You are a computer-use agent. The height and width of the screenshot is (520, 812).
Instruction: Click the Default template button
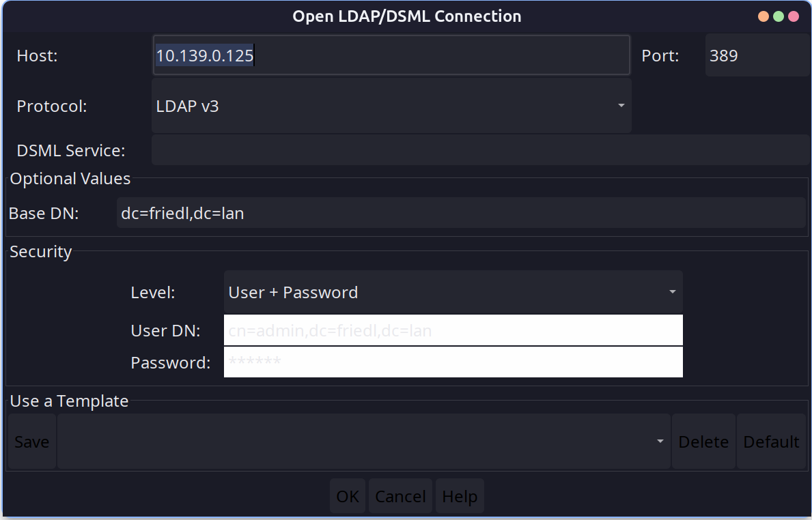pyautogui.click(x=771, y=442)
